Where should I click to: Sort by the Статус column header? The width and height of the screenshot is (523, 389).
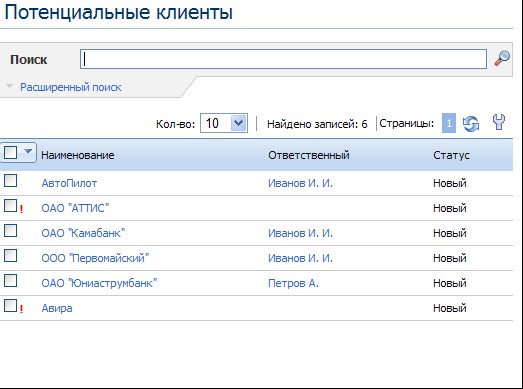451,155
